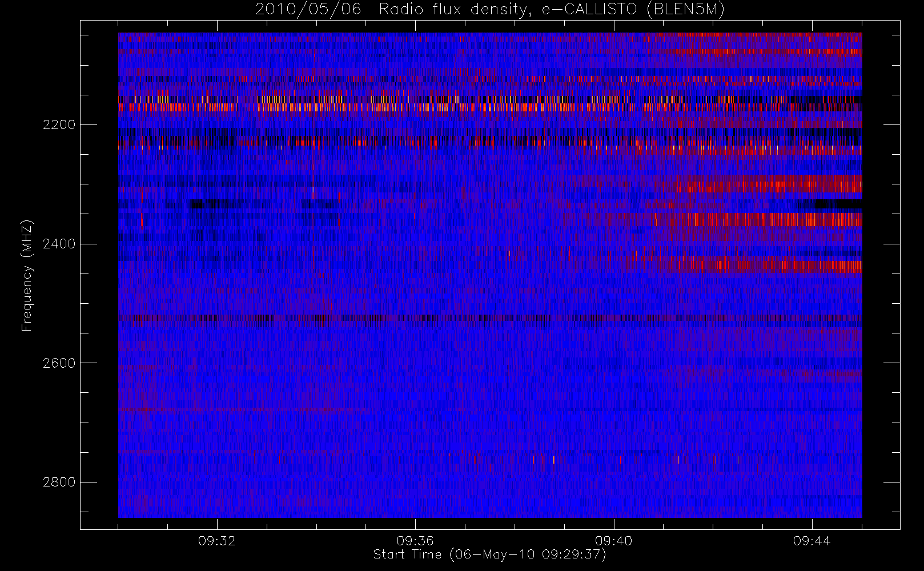
Task: Click the 2600 frequency tick label
Action: [59, 363]
